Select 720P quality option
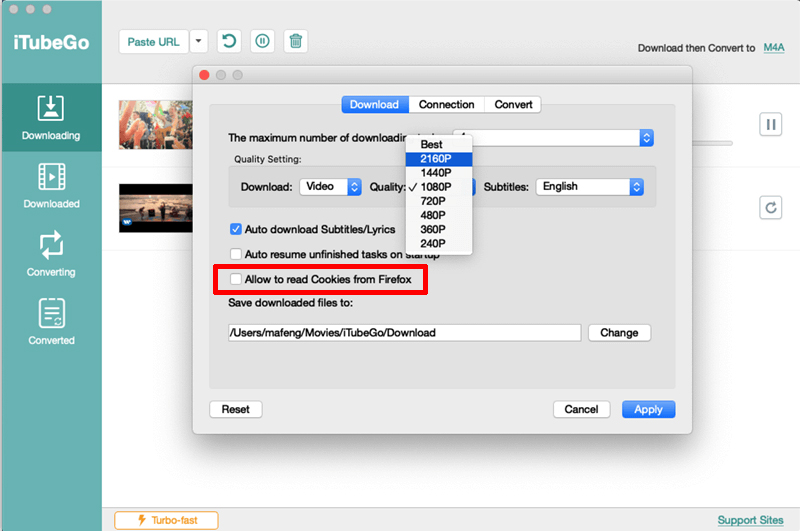 coord(439,201)
